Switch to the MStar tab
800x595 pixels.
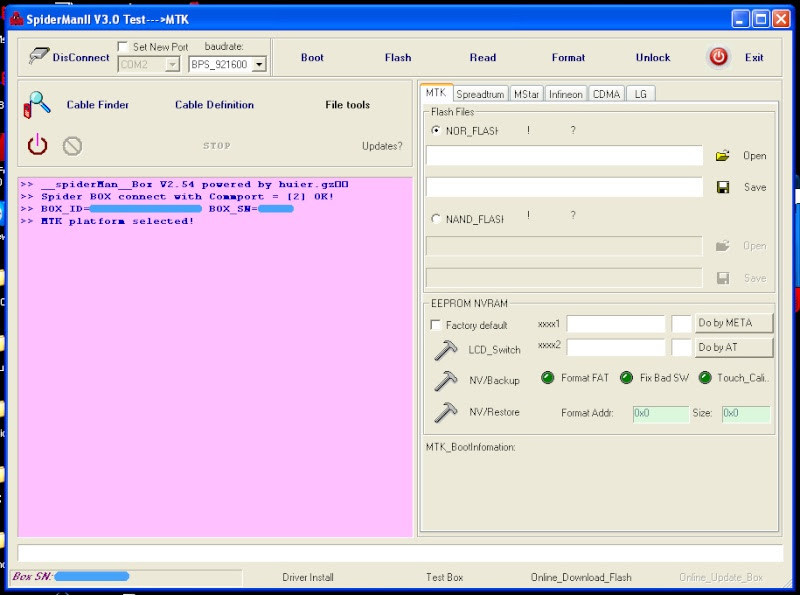(x=526, y=94)
